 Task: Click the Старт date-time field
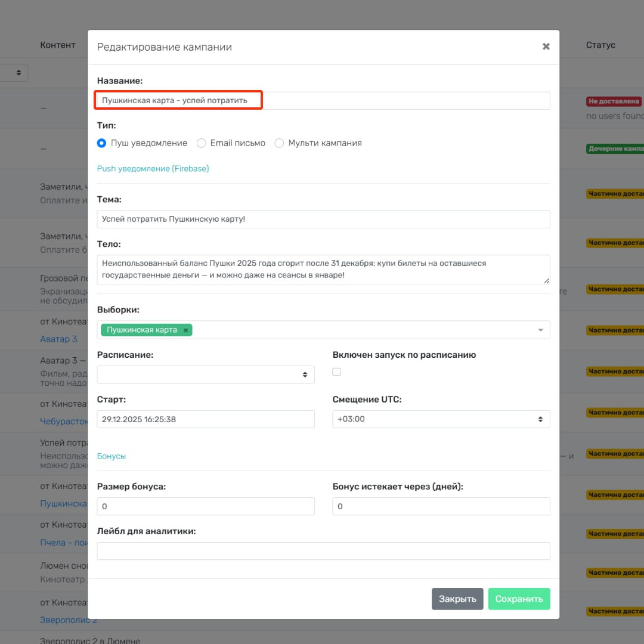(206, 419)
